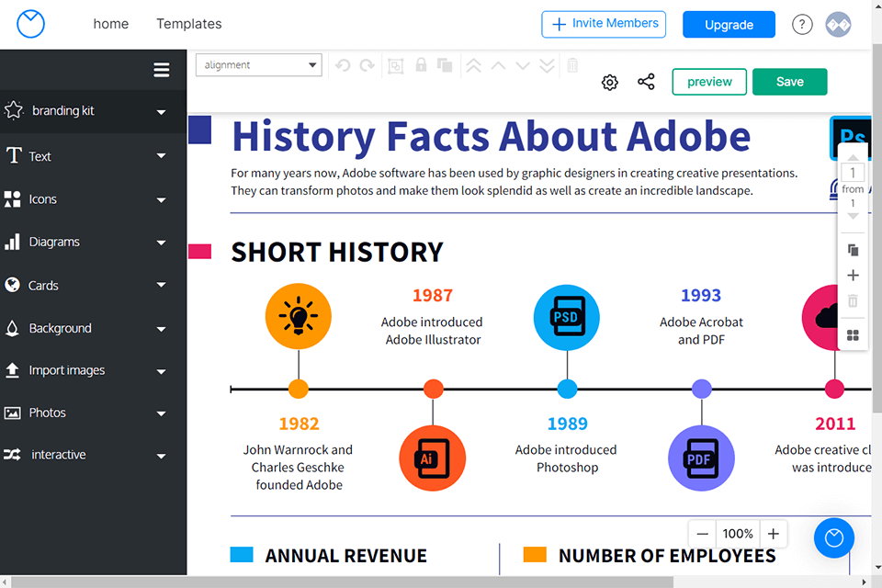Select the purple 1993 timeline dot
The image size is (882, 588).
(x=701, y=389)
